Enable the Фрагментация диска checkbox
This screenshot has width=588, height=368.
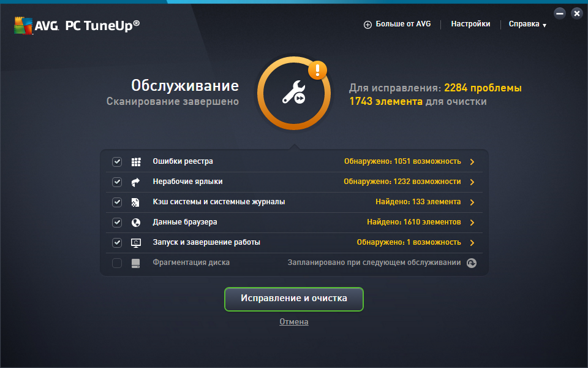click(x=117, y=263)
